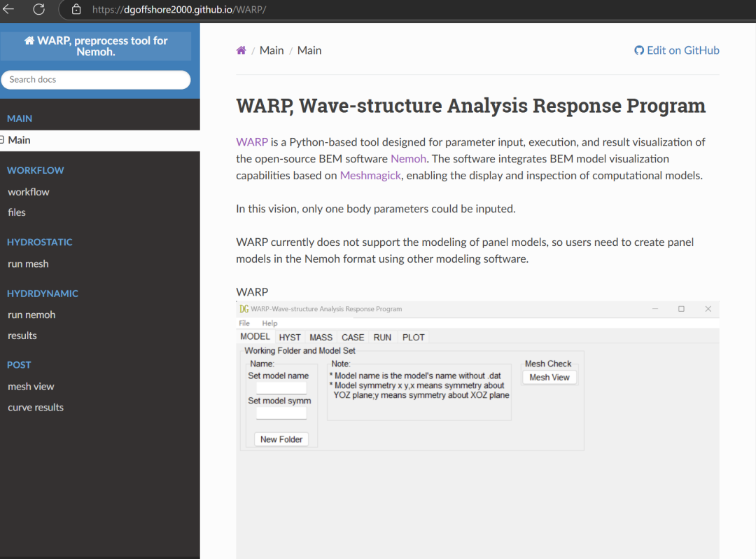756x559 pixels.
Task: Click the home icon in the breadcrumb
Action: click(241, 50)
